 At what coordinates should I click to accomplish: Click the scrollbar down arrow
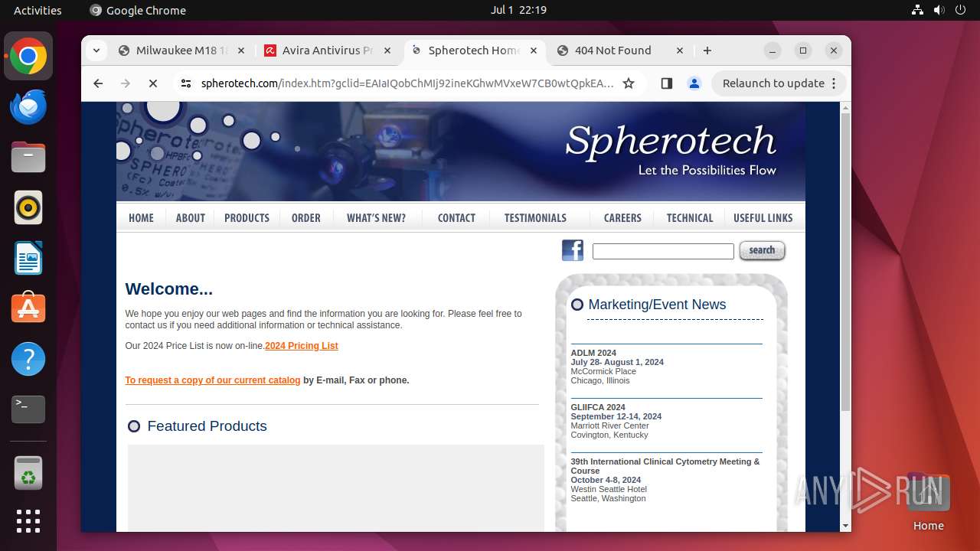click(x=845, y=526)
